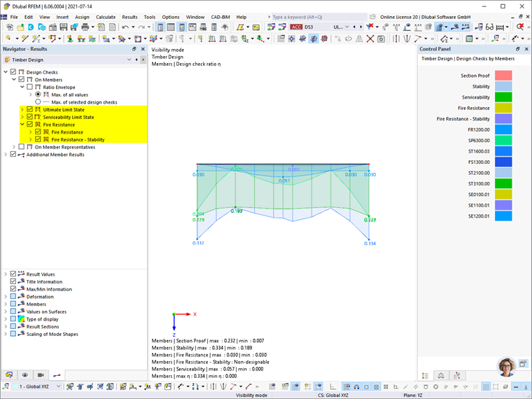The image size is (532, 399).
Task: Open the 1 - Global XYZ coordinate dropdown
Action: click(x=58, y=386)
